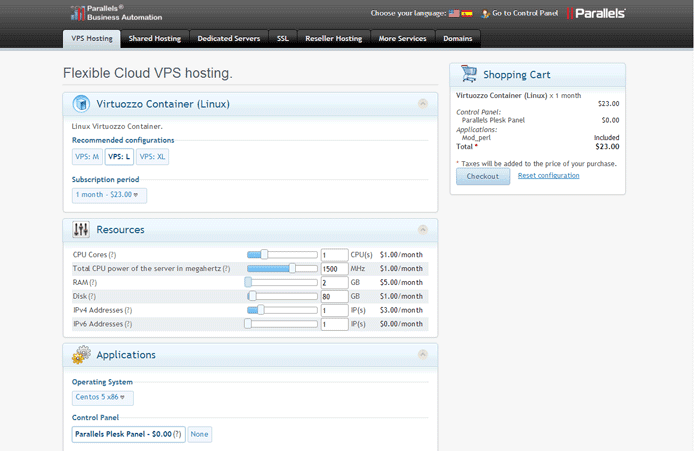Go to the SSL tab
The width and height of the screenshot is (694, 451).
click(283, 39)
